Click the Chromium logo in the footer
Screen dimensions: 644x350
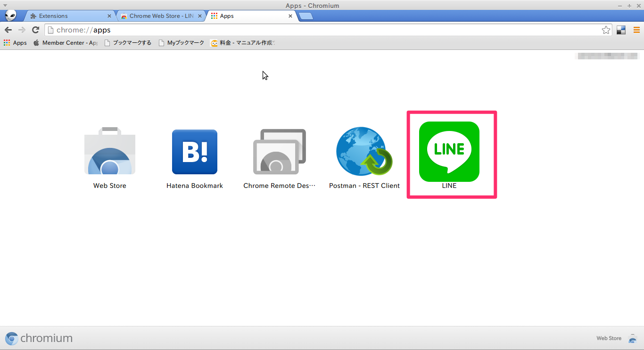pos(39,338)
